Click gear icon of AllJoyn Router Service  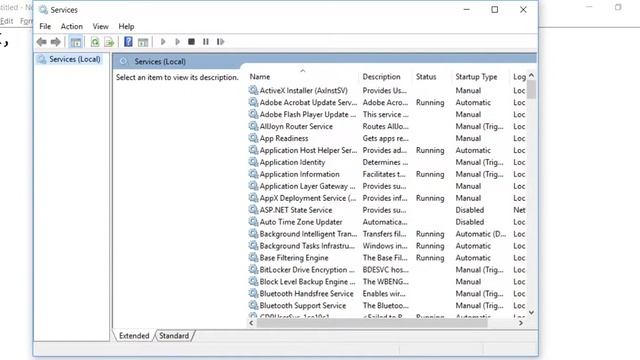pyautogui.click(x=253, y=126)
